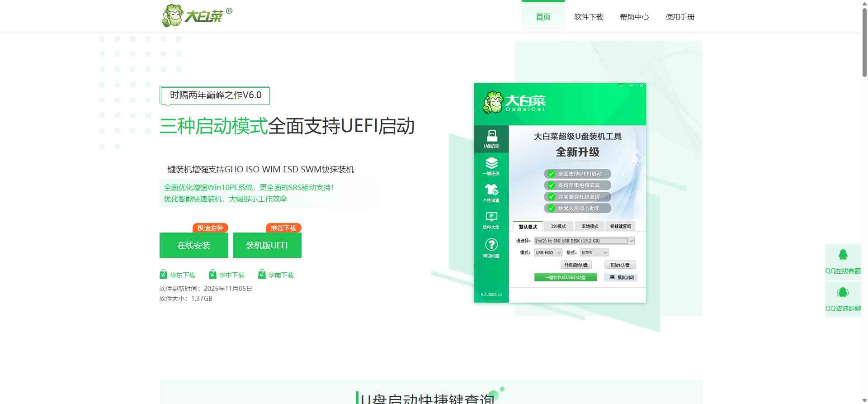This screenshot has width=868, height=404.
Task: Open QQ在线客服 penguin icon
Action: click(x=843, y=255)
